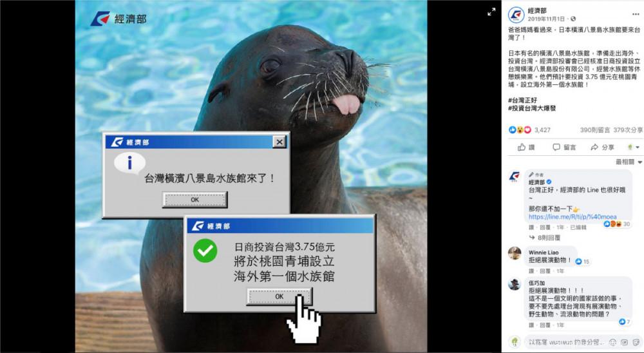Open the line.me link in 經濟部 comment
The image size is (644, 353).
tap(572, 216)
